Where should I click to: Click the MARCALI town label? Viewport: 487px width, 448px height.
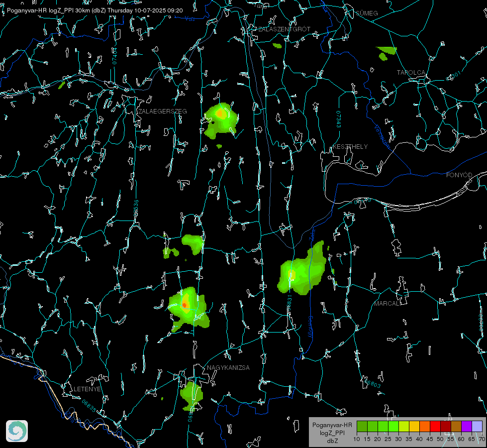click(388, 304)
